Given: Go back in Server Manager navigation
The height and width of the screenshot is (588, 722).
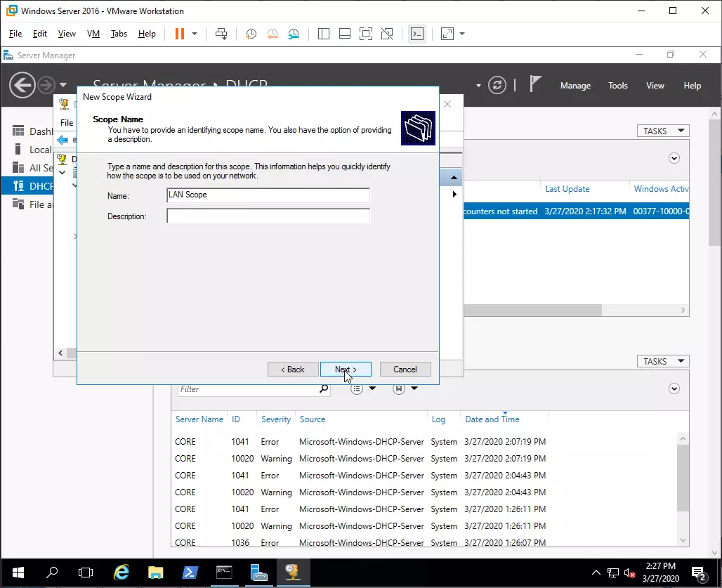Looking at the screenshot, I should [22, 85].
